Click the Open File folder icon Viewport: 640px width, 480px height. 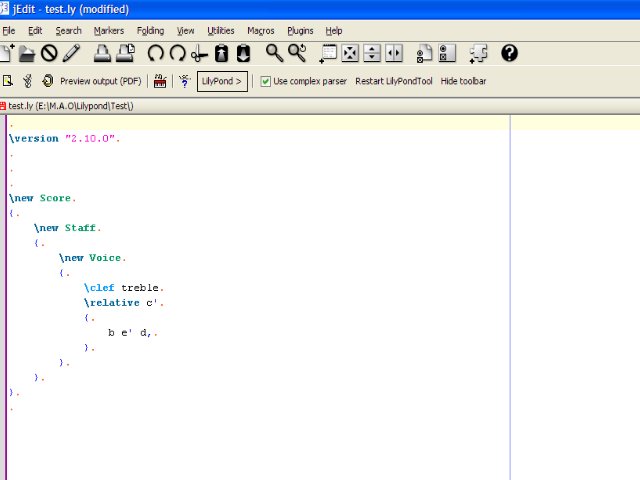tap(27, 53)
